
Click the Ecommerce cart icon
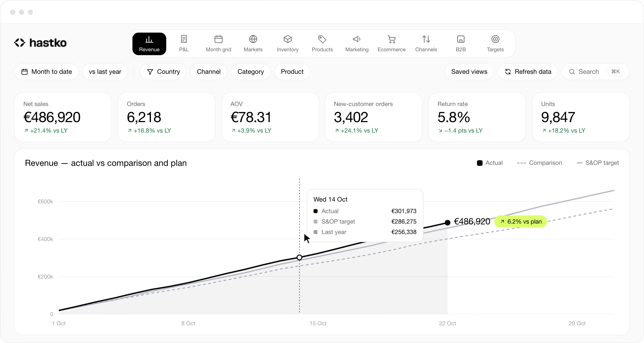coord(391,39)
